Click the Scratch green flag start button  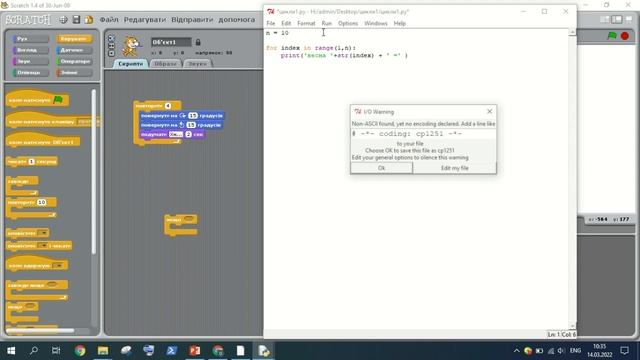click(x=612, y=36)
